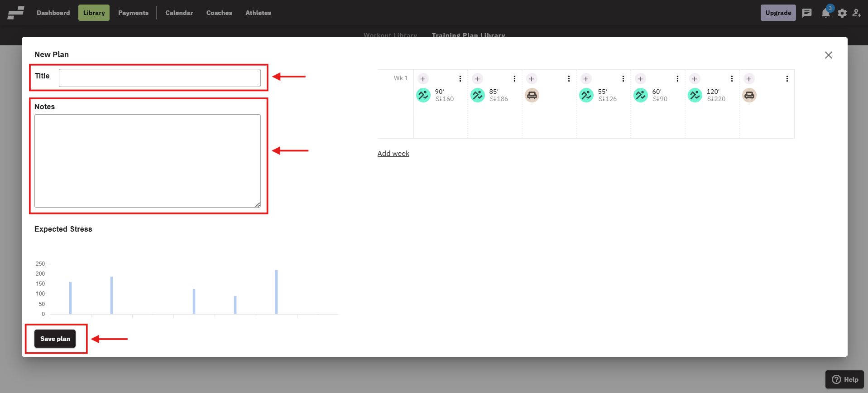Open the app logo home icon
This screenshot has width=868, height=393.
point(16,13)
